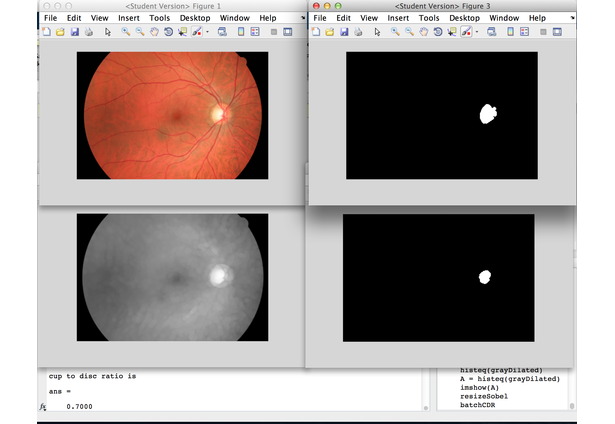Select Pan hand tool in Figure 1
This screenshot has width=615, height=424.
(154, 32)
